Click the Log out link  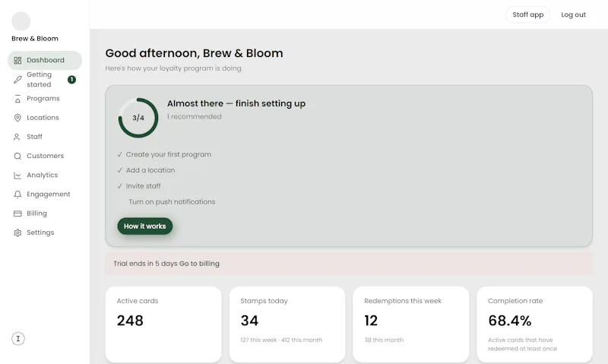(573, 14)
